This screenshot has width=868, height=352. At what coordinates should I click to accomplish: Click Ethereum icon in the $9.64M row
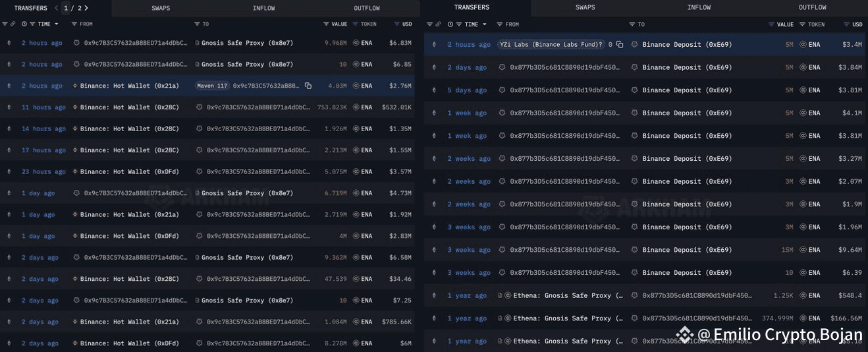pyautogui.click(x=433, y=250)
